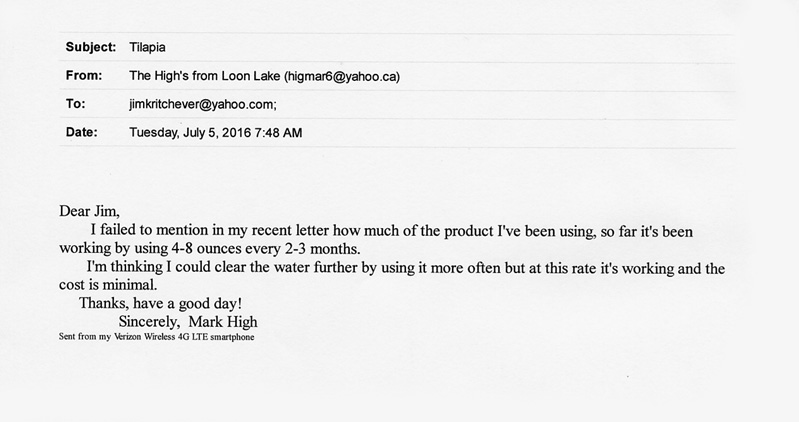The width and height of the screenshot is (799, 422).
Task: Click the From label
Action: click(x=84, y=76)
